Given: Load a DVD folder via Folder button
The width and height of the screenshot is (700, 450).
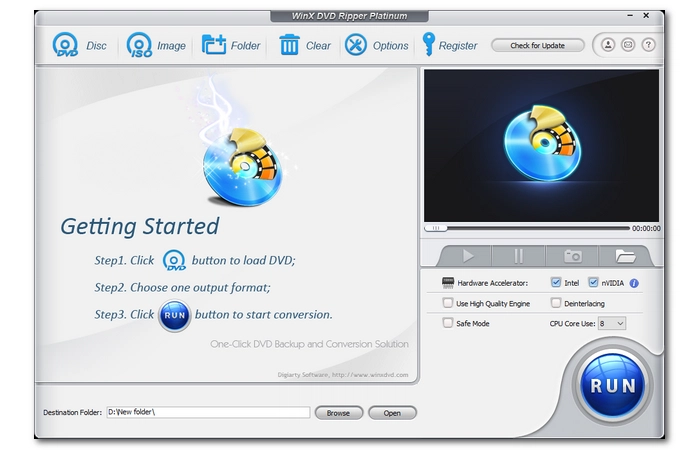Looking at the screenshot, I should 230,45.
